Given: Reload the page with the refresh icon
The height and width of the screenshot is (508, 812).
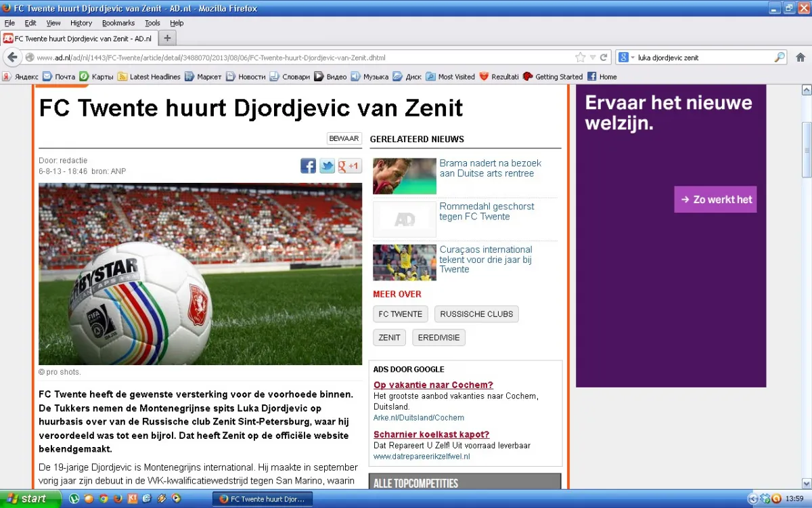Looking at the screenshot, I should (604, 58).
